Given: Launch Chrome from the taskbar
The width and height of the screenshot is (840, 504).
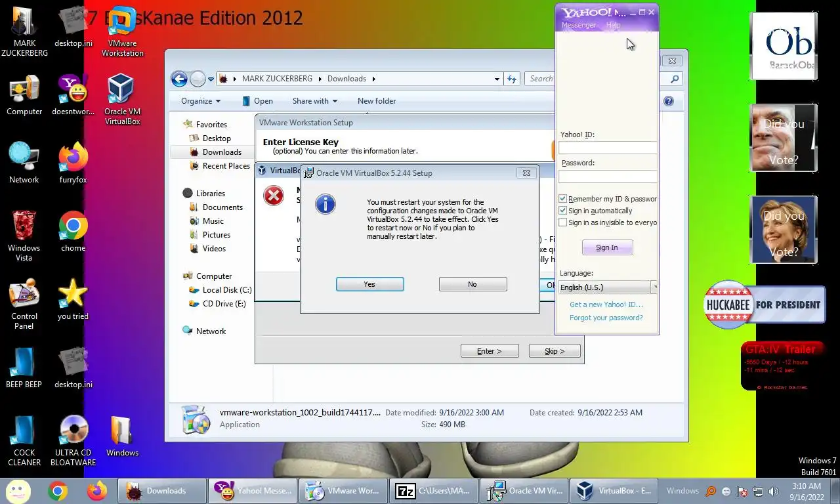Looking at the screenshot, I should tap(58, 491).
